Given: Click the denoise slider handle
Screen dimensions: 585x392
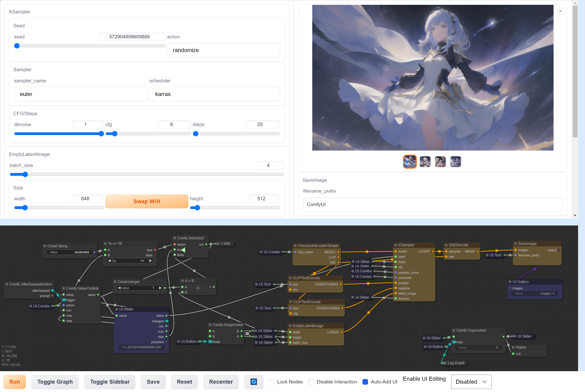Looking at the screenshot, I should point(101,134).
